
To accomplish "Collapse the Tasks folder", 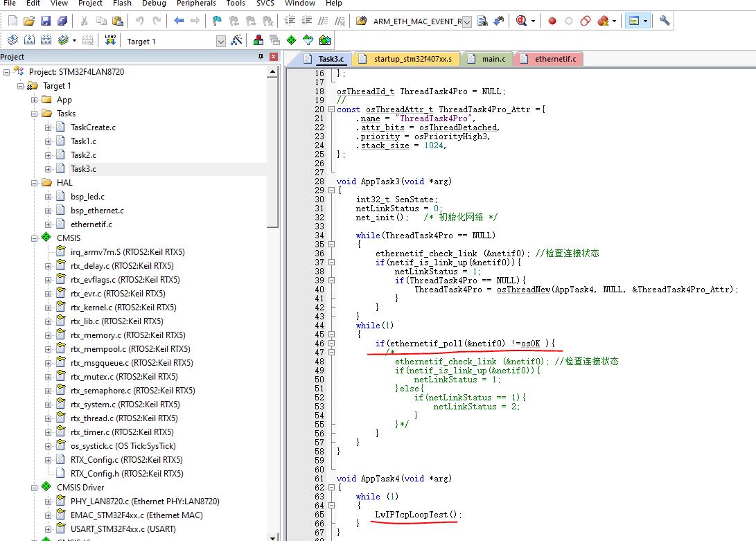I will pyautogui.click(x=34, y=114).
